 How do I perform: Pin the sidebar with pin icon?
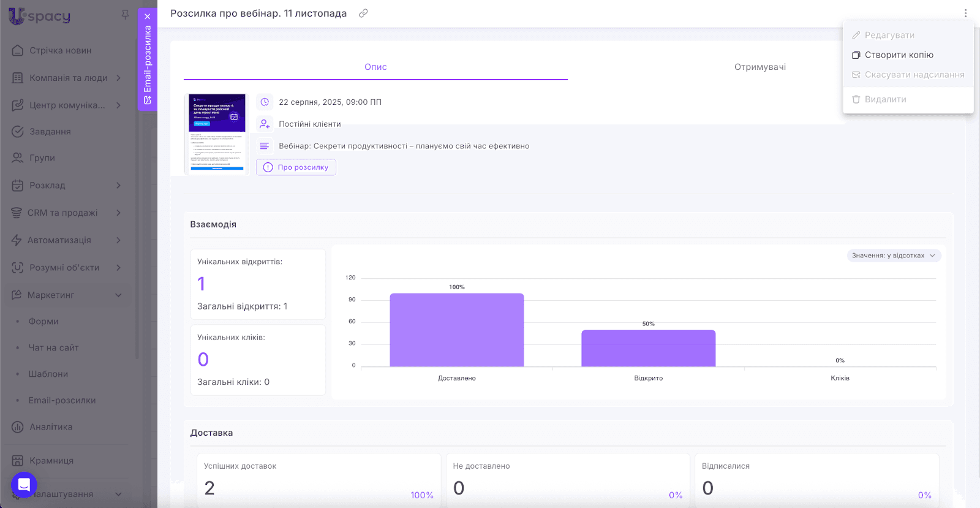[125, 15]
